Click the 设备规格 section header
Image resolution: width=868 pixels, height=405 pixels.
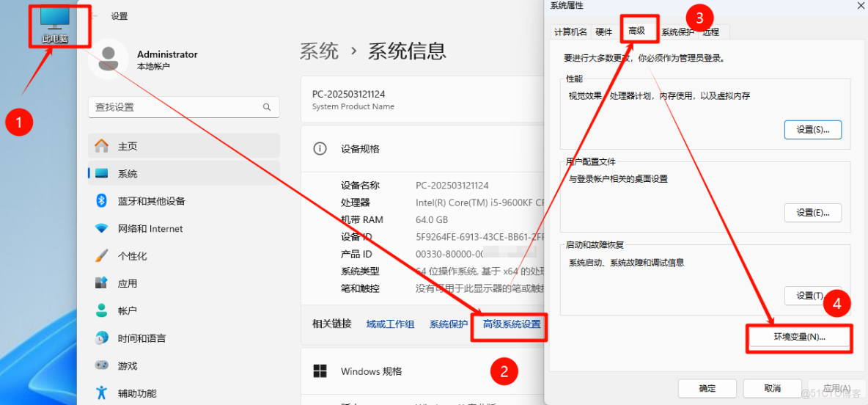(361, 148)
